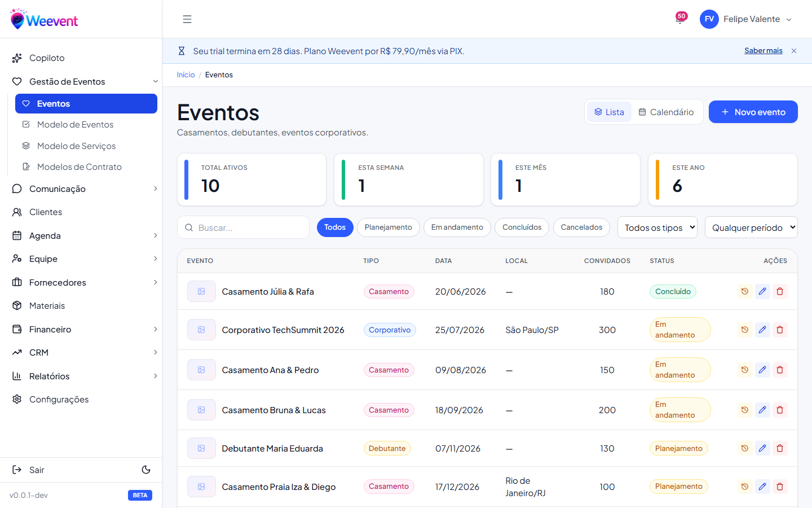Toggle dark mode moon icon
The width and height of the screenshot is (812, 508).
coord(146,470)
